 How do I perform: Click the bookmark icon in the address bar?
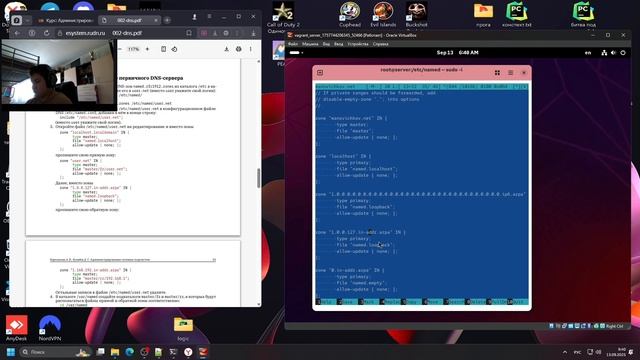pos(189,33)
